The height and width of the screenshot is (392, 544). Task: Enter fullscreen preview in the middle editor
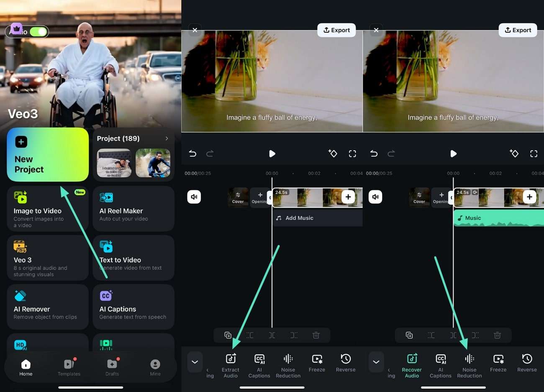[352, 154]
